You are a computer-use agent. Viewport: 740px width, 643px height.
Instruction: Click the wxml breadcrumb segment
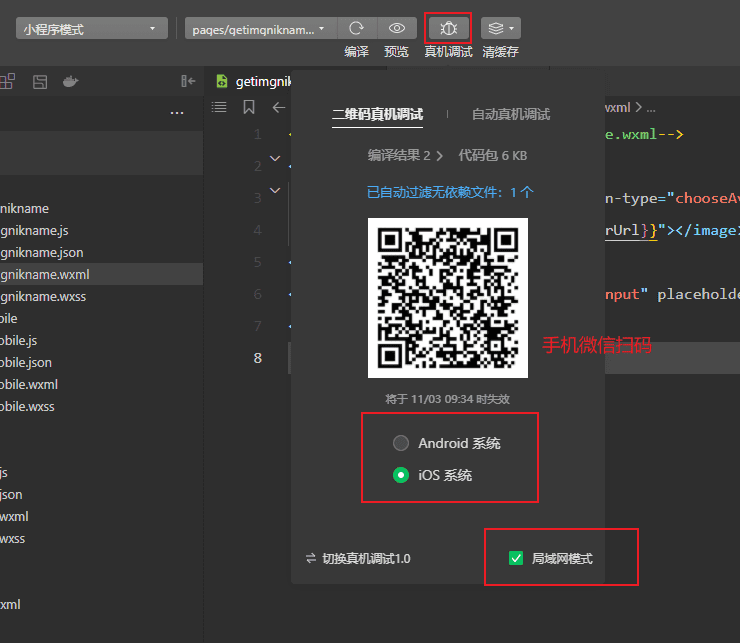click(618, 108)
